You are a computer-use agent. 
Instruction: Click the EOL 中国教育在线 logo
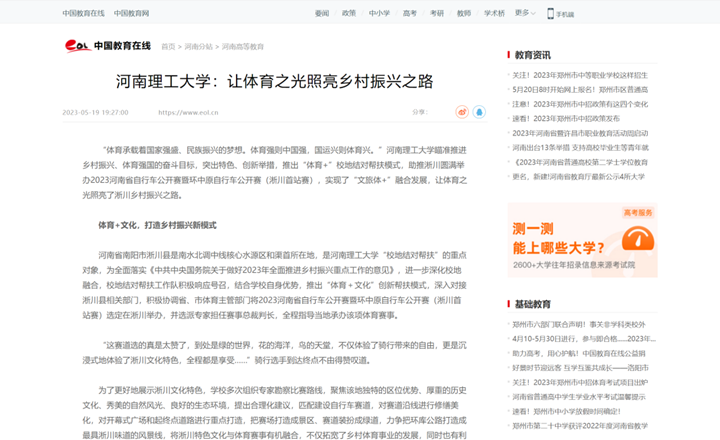click(107, 45)
